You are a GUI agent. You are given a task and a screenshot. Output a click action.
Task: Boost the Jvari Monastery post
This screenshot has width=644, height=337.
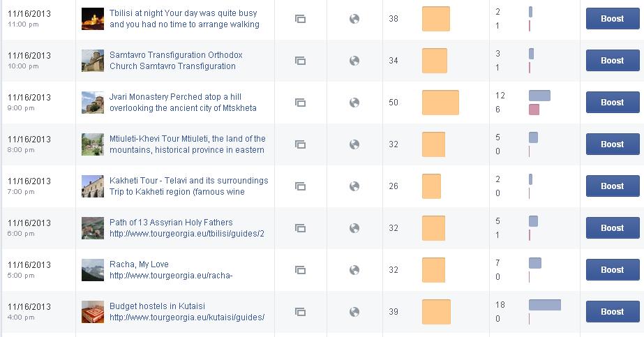point(613,102)
